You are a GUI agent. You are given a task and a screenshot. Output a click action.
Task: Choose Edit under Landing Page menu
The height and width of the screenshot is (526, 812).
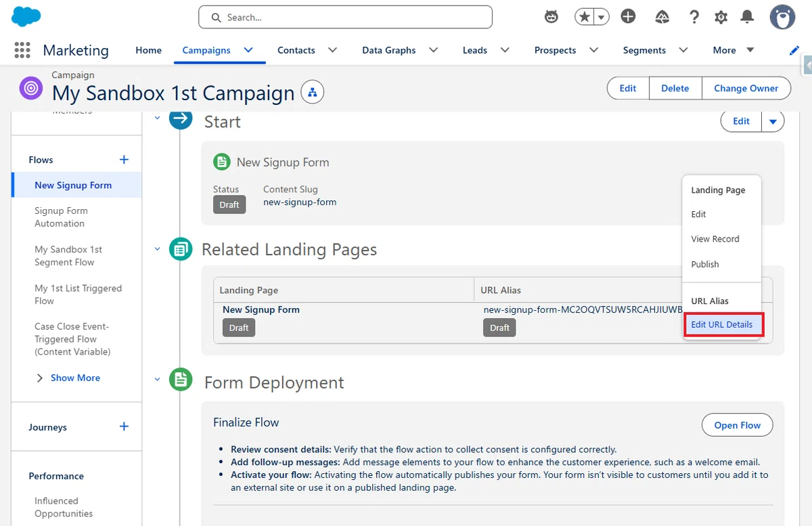tap(698, 214)
